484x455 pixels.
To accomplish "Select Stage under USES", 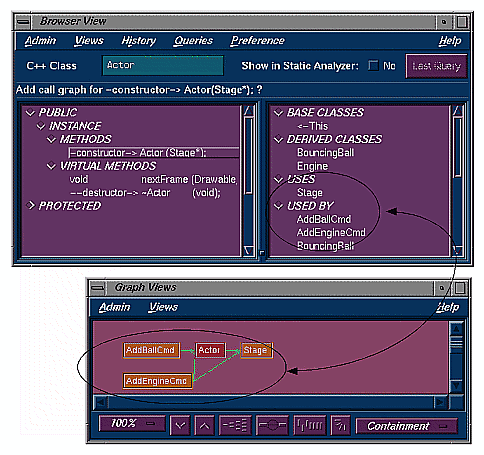I will tap(310, 193).
